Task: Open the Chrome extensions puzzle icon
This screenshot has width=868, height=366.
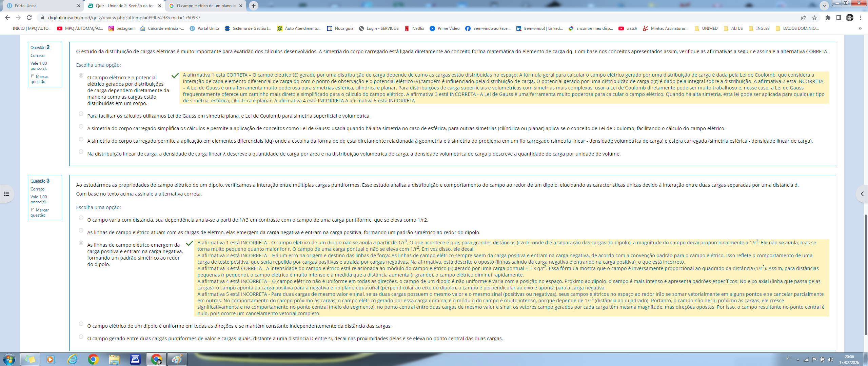Action: pos(828,18)
